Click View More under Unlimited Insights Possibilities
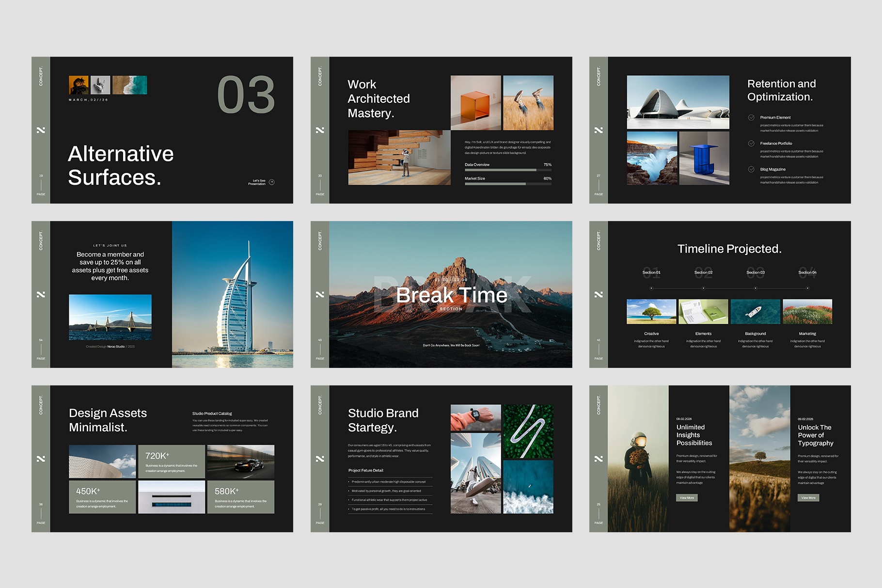The height and width of the screenshot is (588, 882). 687,497
